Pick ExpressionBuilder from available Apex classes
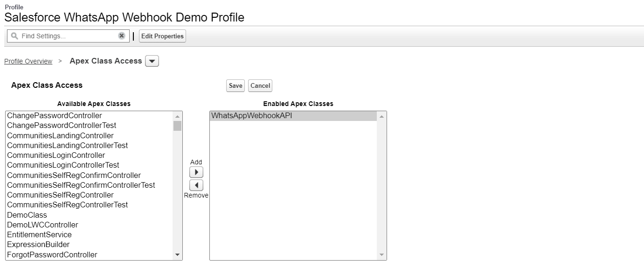Viewport: 644px width, 269px height. [38, 244]
